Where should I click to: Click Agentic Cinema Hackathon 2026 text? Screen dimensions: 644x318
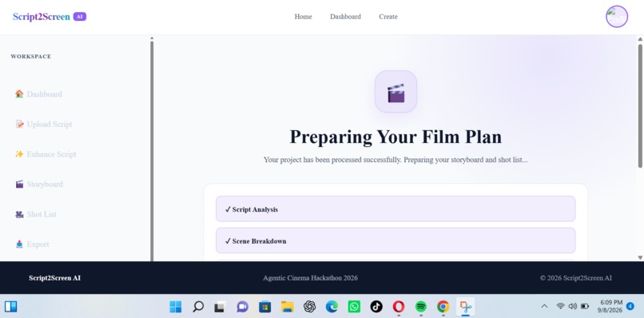coord(310,278)
